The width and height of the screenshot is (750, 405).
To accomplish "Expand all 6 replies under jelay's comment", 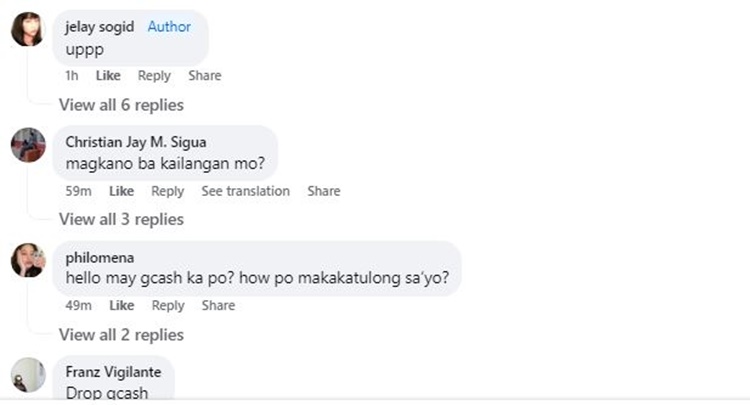I will (x=121, y=104).
